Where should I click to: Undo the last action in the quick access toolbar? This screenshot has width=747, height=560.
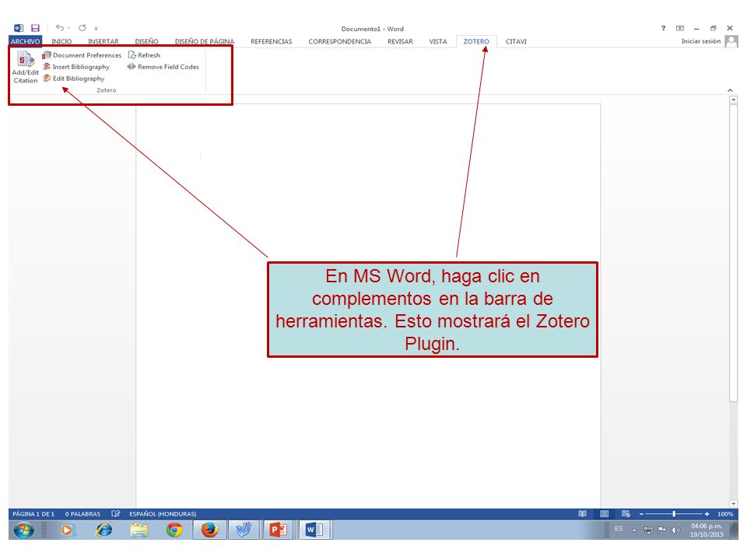pyautogui.click(x=60, y=28)
